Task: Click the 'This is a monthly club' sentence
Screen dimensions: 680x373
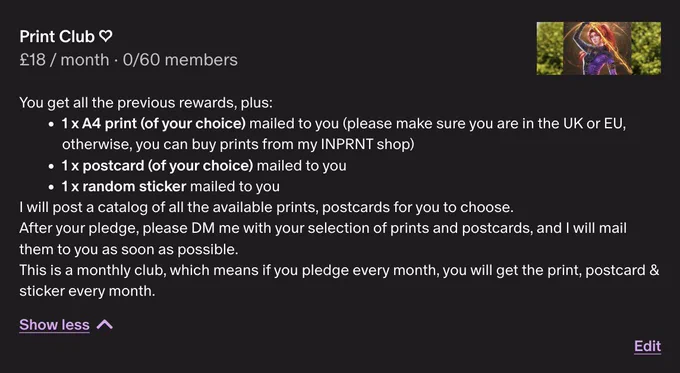Action: click(x=339, y=280)
